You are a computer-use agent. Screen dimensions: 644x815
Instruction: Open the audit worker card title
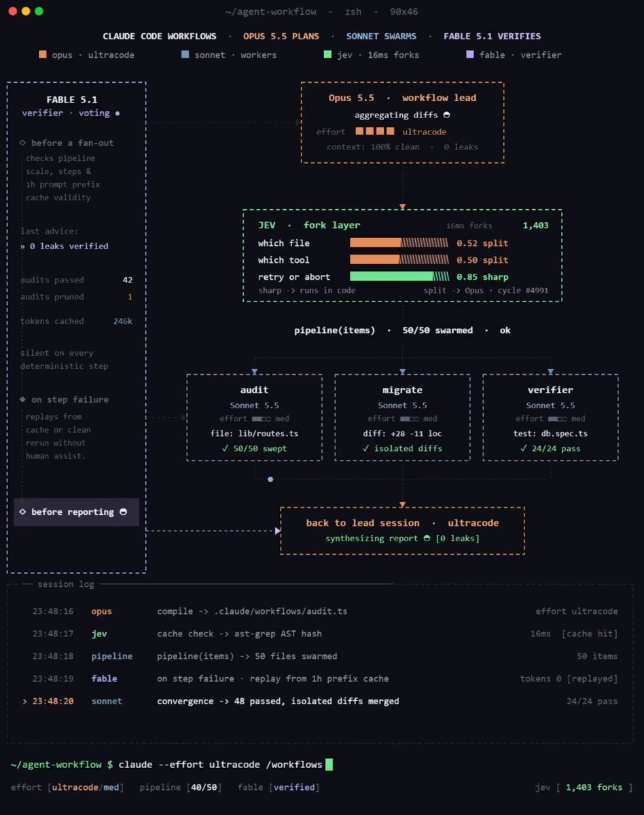click(x=254, y=390)
